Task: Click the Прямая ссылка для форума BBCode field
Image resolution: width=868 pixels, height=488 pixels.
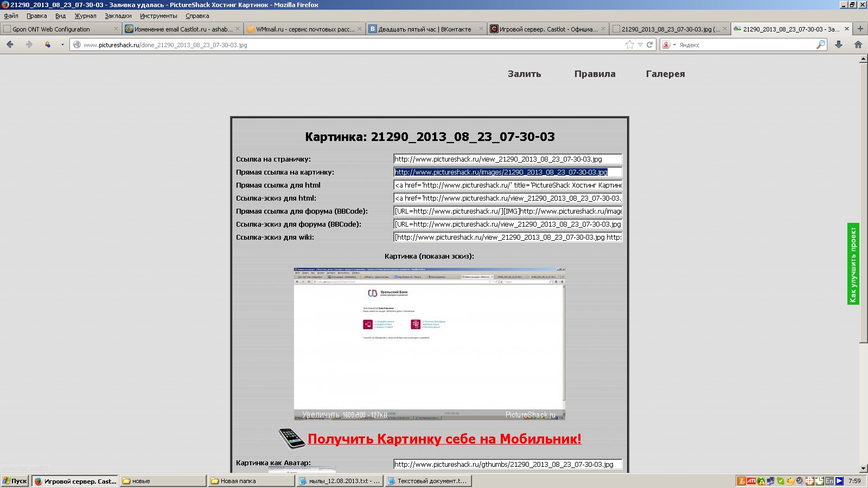Action: tap(508, 211)
